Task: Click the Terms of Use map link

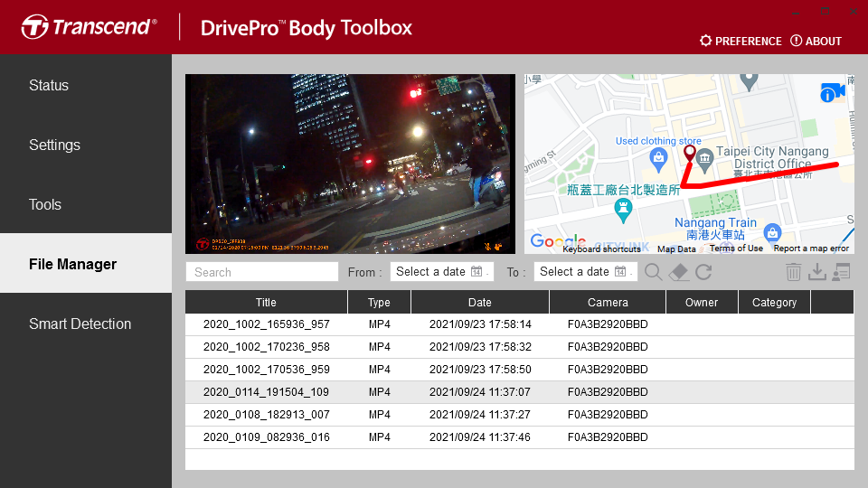Action: pos(736,249)
